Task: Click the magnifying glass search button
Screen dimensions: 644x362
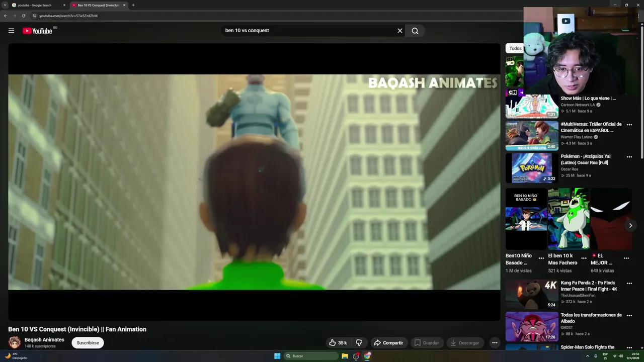Action: point(415,31)
